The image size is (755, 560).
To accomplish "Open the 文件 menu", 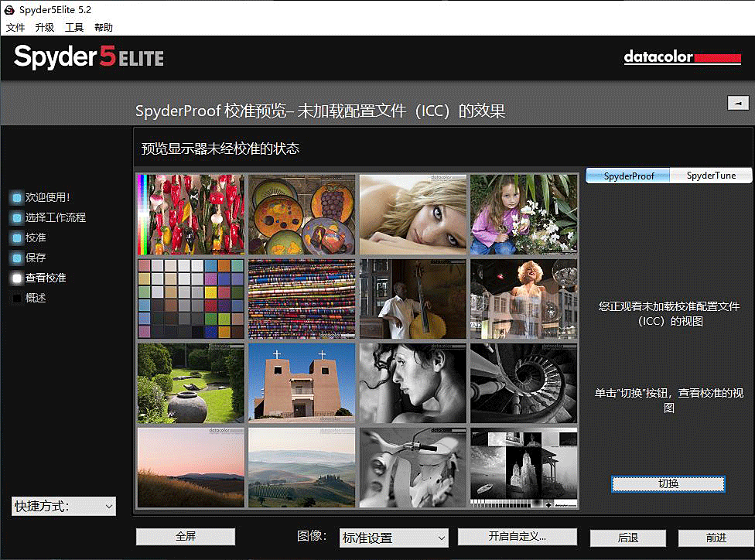I will tap(15, 27).
